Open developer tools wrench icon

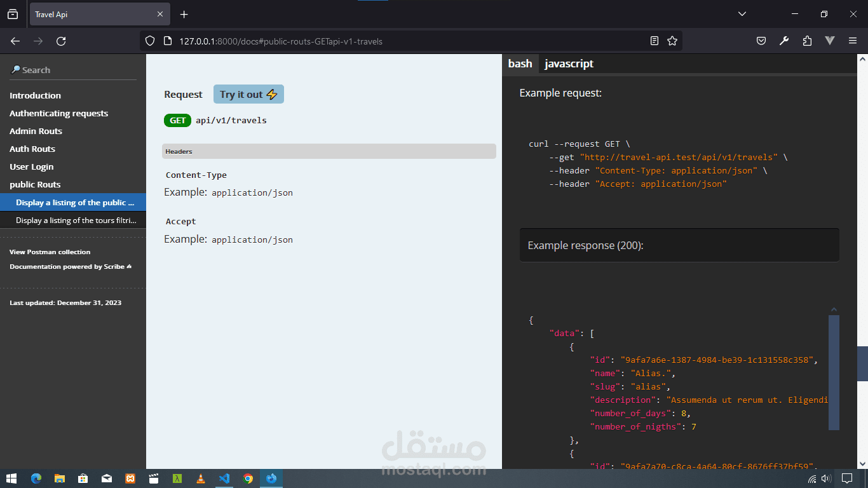[784, 41]
